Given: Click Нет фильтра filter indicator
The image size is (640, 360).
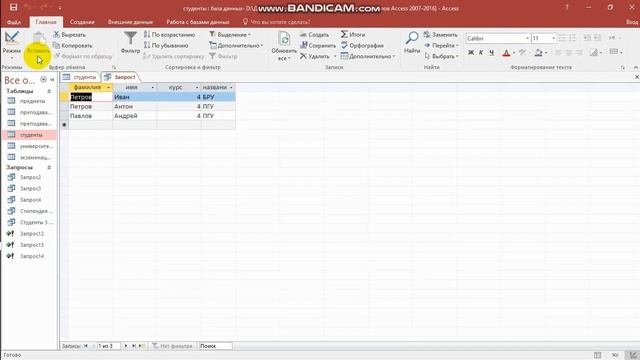Looking at the screenshot, I should [172, 346].
